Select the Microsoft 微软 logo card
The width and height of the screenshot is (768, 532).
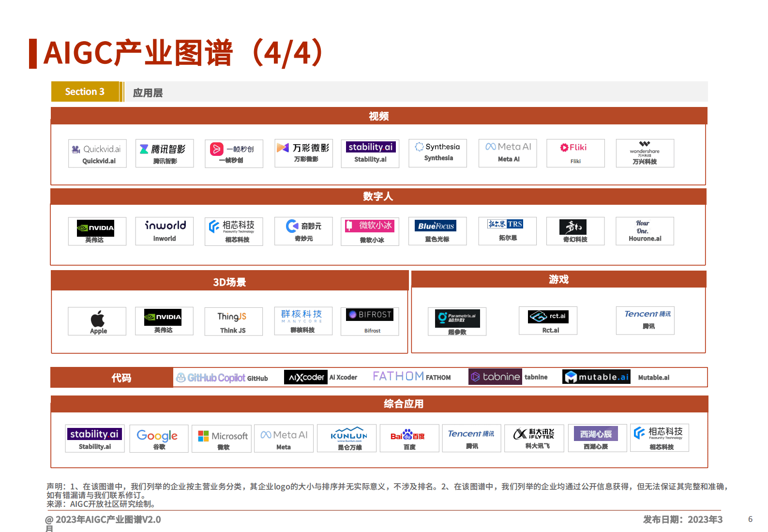point(222,439)
